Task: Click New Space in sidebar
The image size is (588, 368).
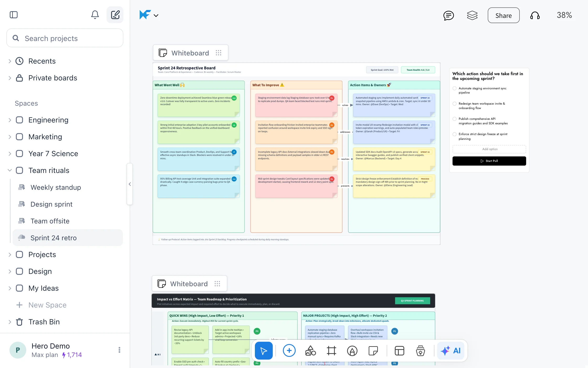Action: click(47, 305)
